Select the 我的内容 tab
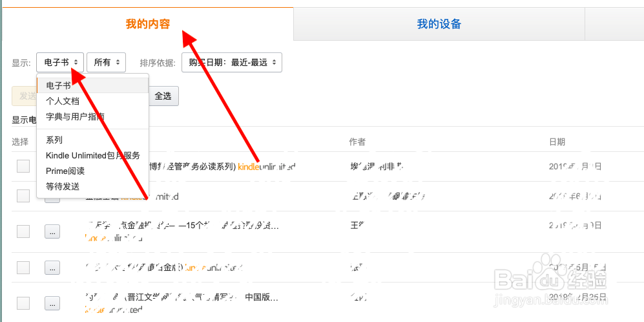This screenshot has height=322, width=644. (147, 25)
